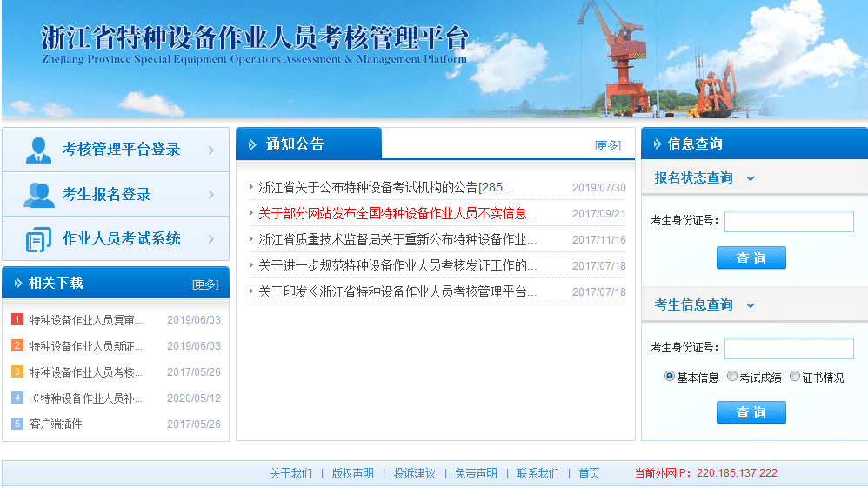Click the red number 1 download badge
868x488 pixels.
(17, 320)
